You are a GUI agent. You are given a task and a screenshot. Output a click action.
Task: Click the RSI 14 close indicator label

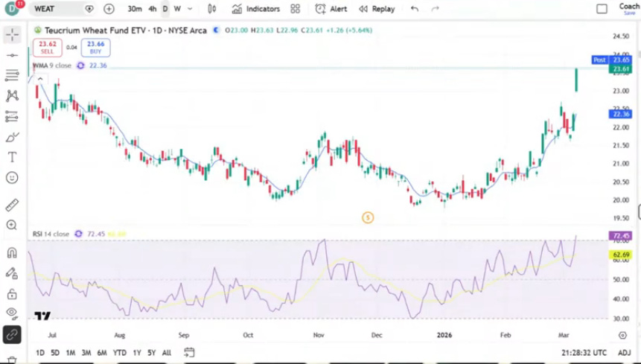click(51, 234)
